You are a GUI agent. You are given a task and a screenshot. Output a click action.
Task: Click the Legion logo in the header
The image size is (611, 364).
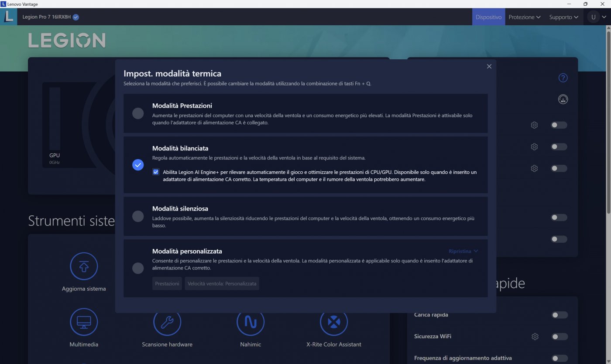[66, 40]
